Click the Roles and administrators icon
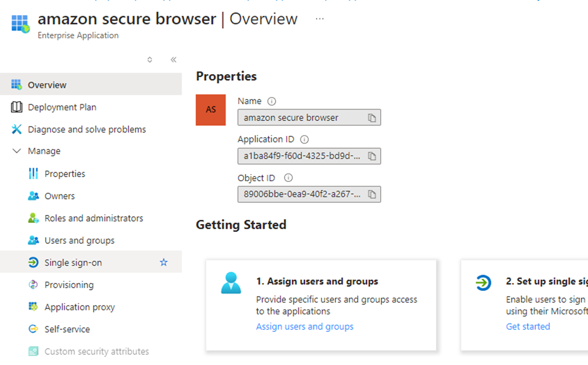588x365 pixels. pyautogui.click(x=33, y=218)
